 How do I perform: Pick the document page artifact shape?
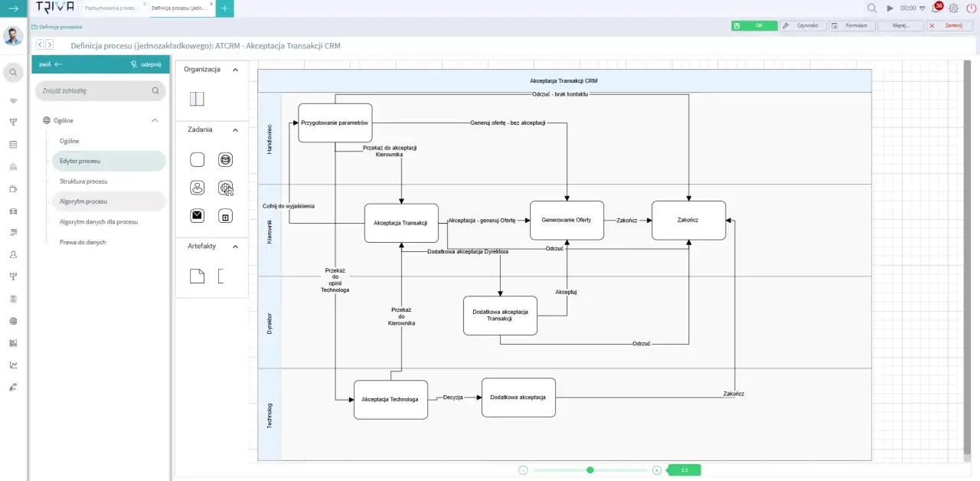pos(197,276)
